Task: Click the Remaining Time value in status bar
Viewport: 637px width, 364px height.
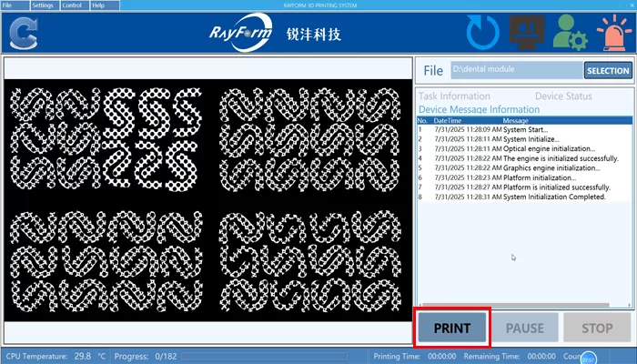Action: coord(541,357)
